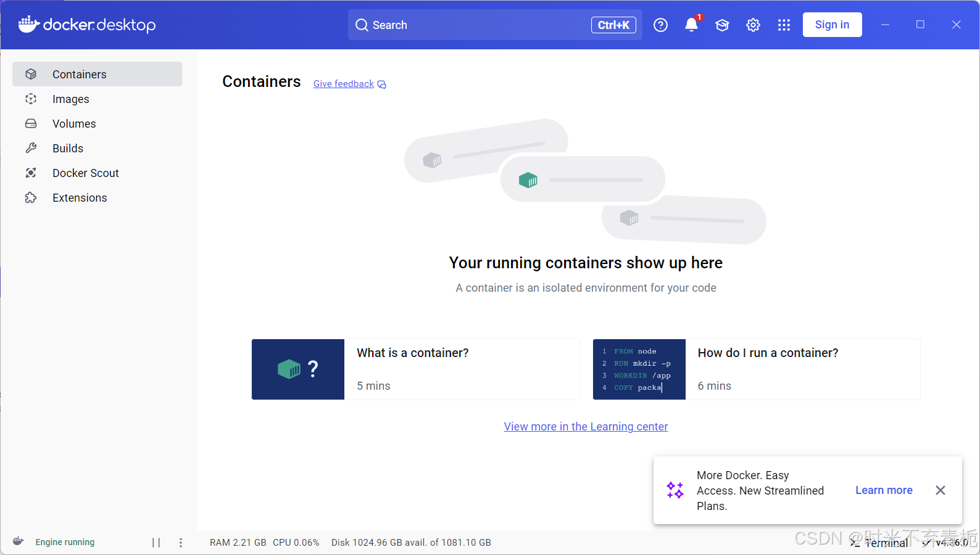Open the Docker Scout view
980x555 pixels.
pyautogui.click(x=97, y=173)
